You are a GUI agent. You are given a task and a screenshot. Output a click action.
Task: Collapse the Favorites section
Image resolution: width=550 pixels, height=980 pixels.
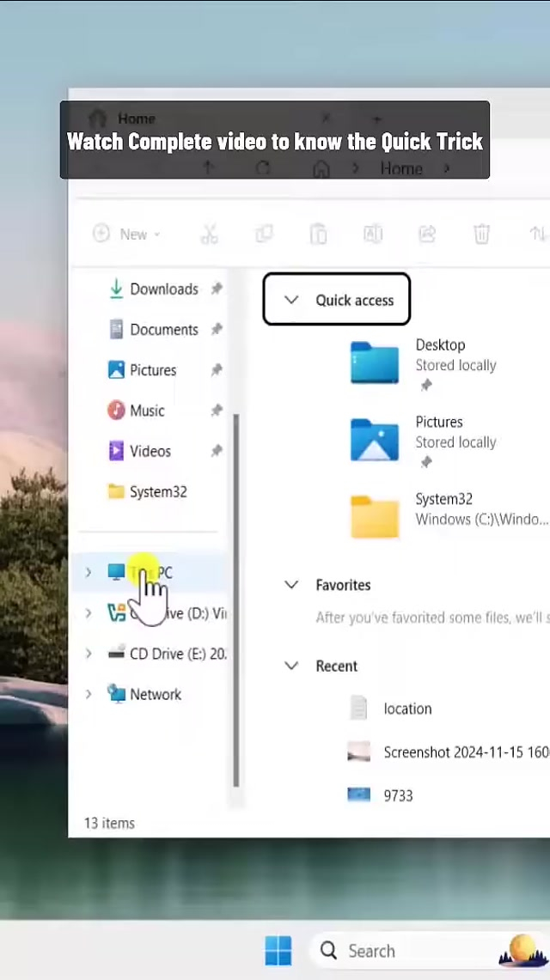coord(291,585)
